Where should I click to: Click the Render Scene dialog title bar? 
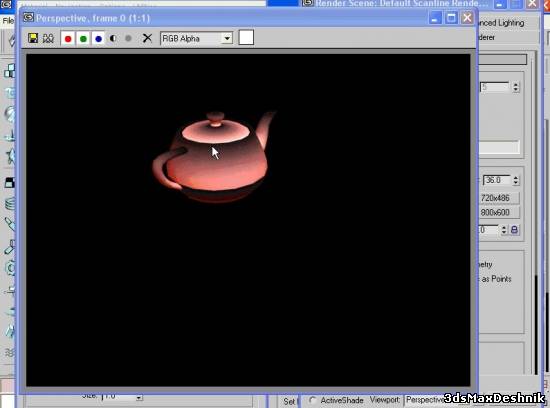point(396,4)
